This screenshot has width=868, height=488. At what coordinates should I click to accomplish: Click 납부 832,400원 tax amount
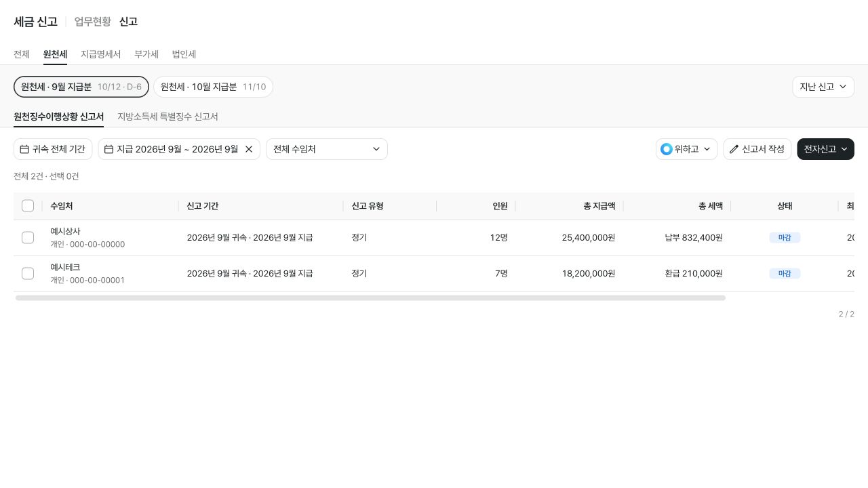point(694,238)
